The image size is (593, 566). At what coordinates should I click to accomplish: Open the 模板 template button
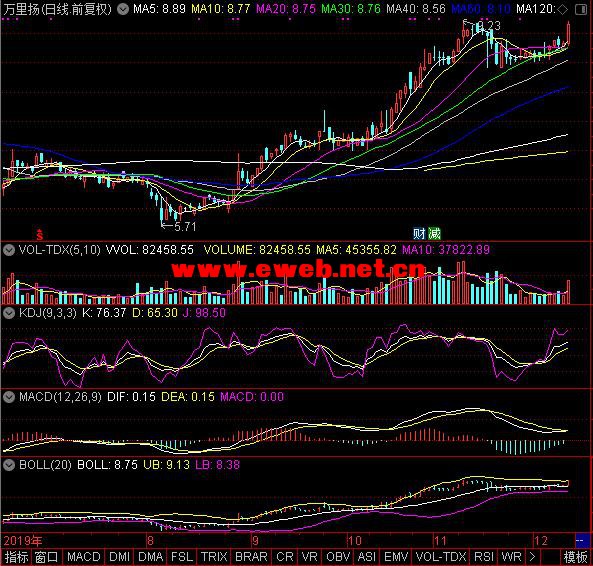pos(576,557)
